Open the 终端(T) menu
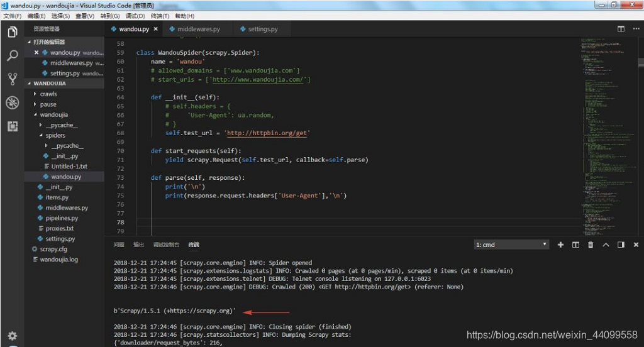Screen dimensions: 644x347 point(160,16)
